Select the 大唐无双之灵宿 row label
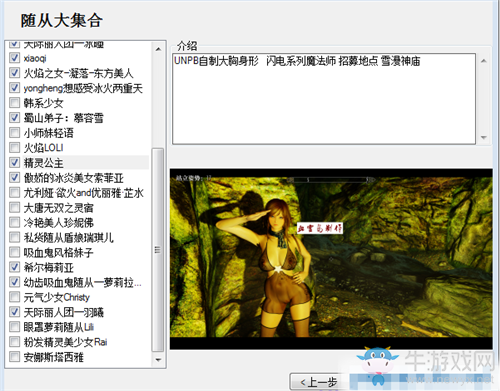Image resolution: width=500 pixels, height=391 pixels. [58, 208]
